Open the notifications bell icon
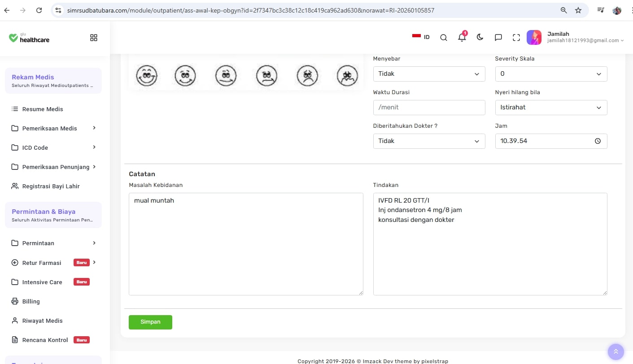The width and height of the screenshot is (633, 364). point(462,37)
